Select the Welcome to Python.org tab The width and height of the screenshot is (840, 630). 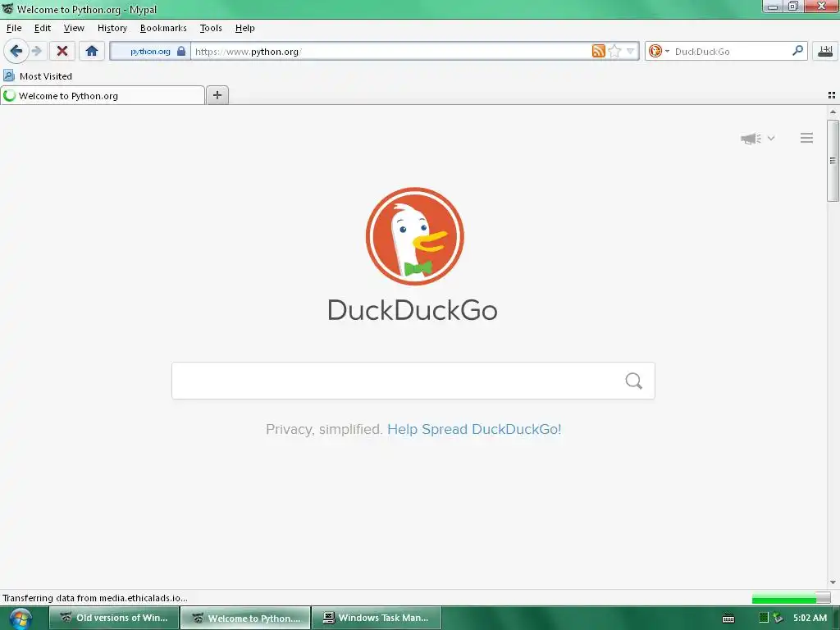[103, 96]
